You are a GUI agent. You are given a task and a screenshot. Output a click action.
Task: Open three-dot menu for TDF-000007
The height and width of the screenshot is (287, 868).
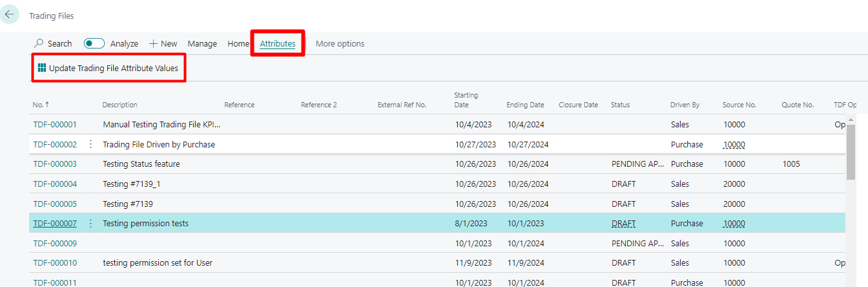click(x=90, y=223)
